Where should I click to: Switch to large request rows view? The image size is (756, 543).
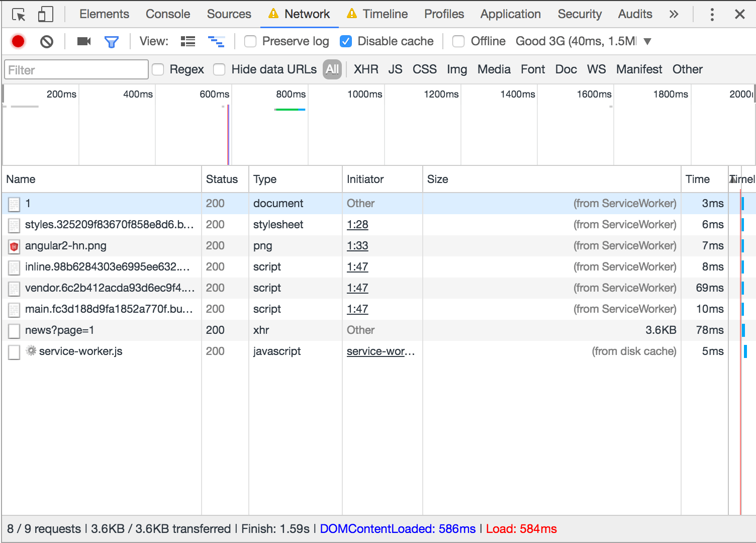coord(188,41)
